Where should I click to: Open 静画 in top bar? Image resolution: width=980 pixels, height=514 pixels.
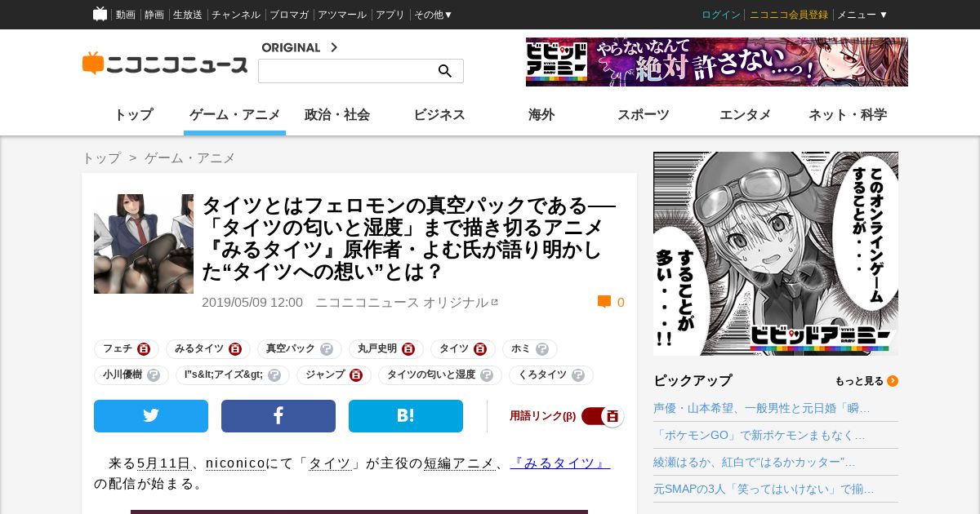pyautogui.click(x=154, y=15)
